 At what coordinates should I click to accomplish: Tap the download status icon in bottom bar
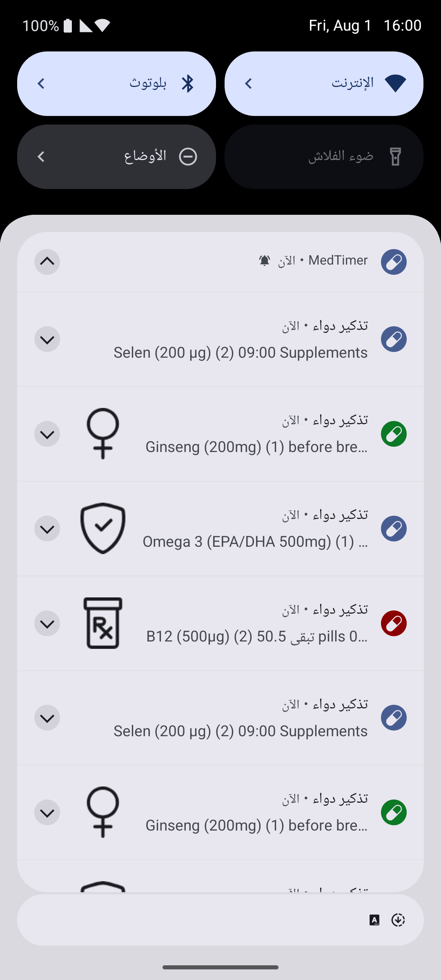(398, 920)
